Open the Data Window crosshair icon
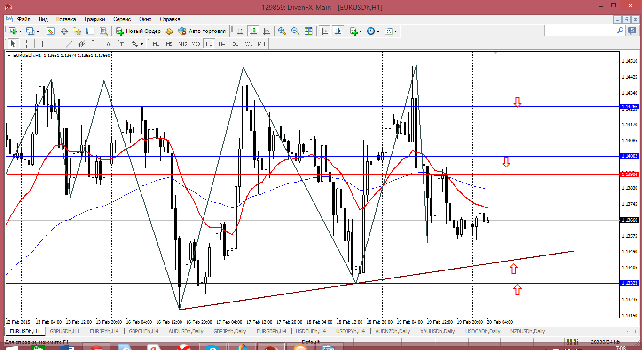 pos(64,31)
